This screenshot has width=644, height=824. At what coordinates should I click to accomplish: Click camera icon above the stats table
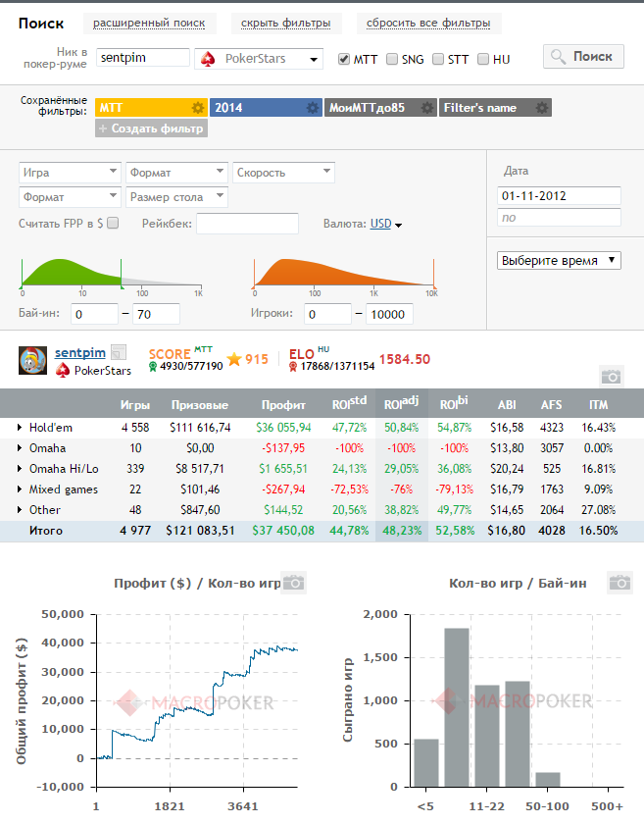click(x=612, y=377)
